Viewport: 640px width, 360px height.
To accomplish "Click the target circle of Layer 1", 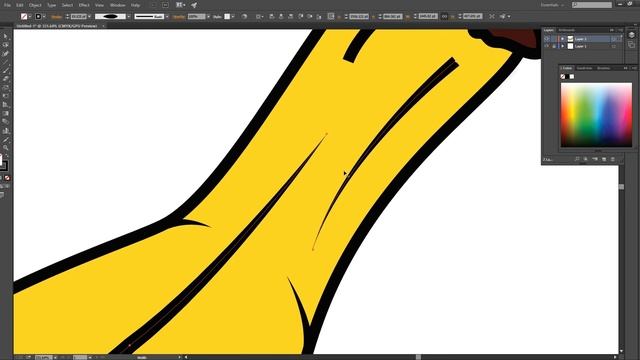I will (x=613, y=47).
